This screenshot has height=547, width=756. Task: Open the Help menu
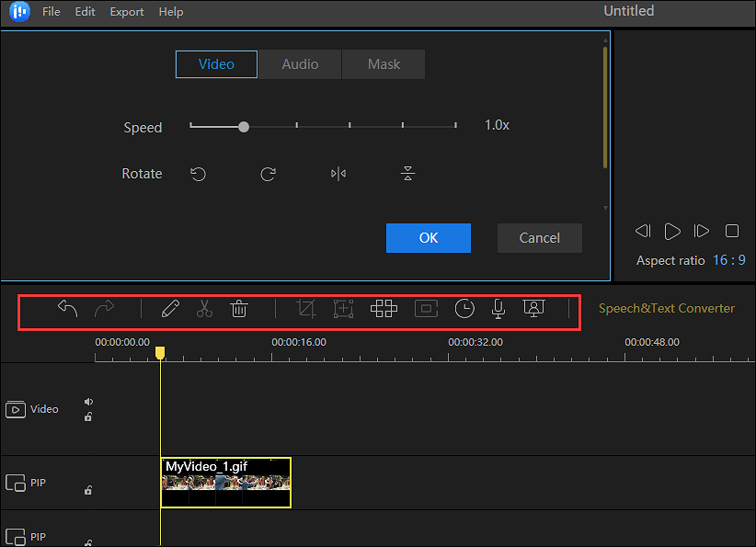(x=171, y=12)
